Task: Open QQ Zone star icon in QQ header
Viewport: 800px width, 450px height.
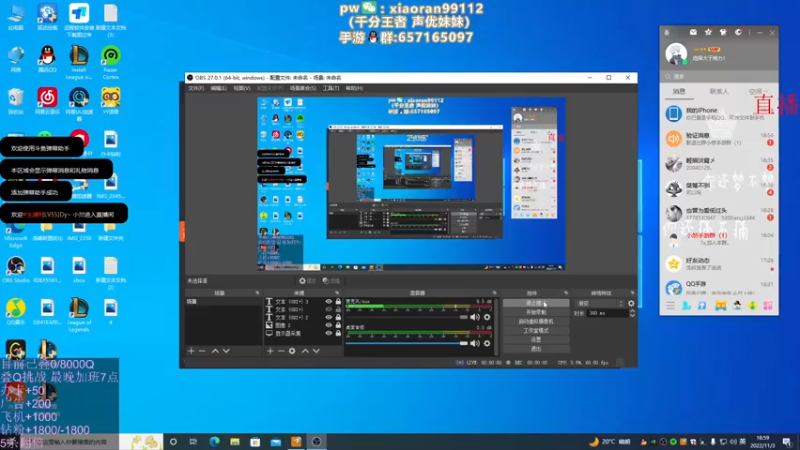Action: pos(708,32)
